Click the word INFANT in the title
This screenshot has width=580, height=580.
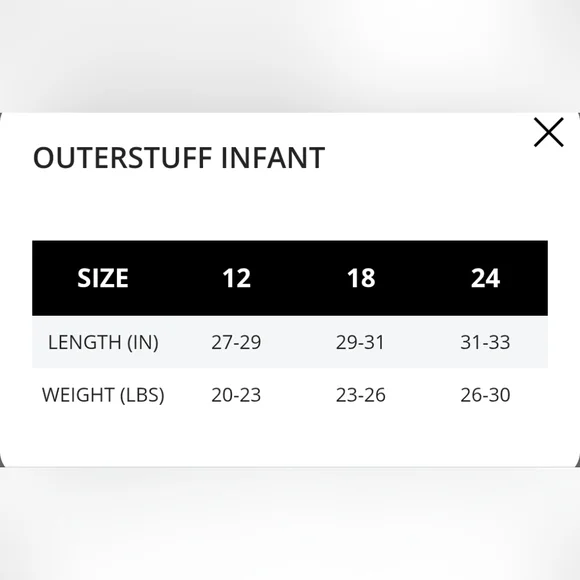tap(273, 158)
